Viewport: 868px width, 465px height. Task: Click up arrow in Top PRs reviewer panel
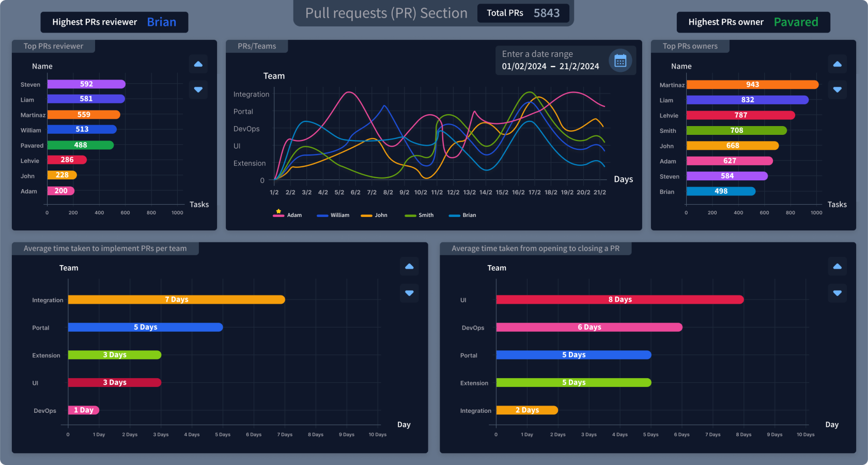198,64
